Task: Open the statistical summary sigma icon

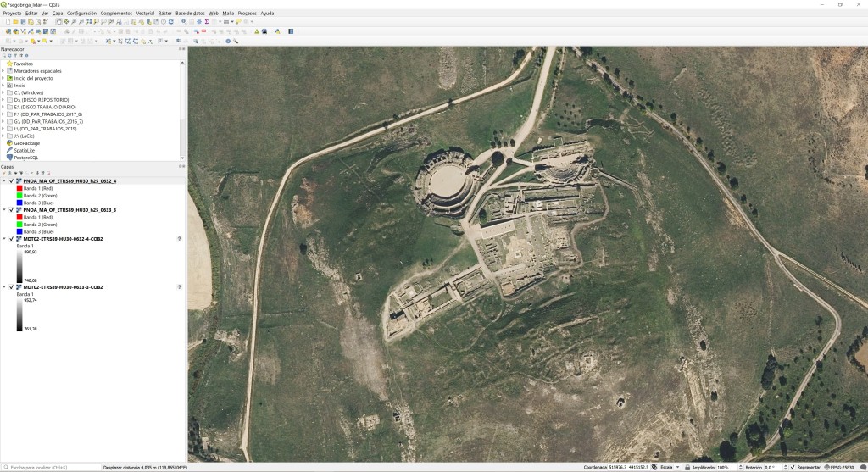Action: [206, 22]
